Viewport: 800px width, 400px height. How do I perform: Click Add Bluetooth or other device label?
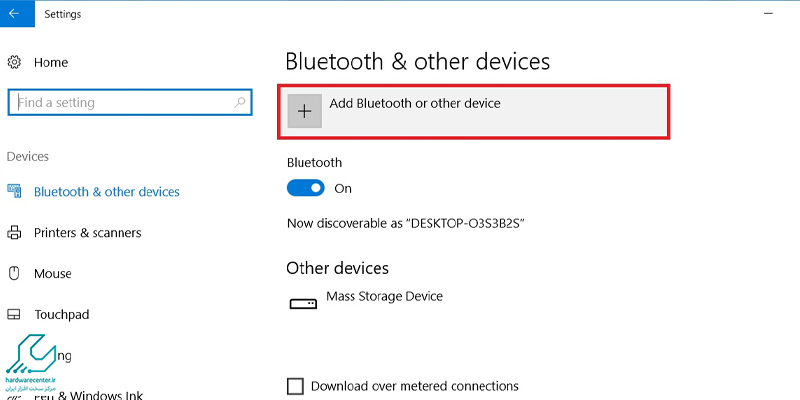pos(415,103)
